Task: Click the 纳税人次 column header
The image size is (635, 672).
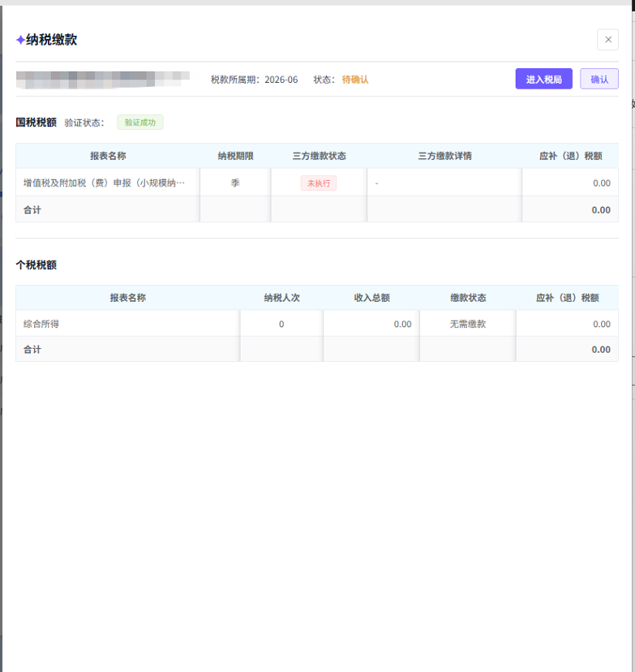Action: (x=281, y=298)
